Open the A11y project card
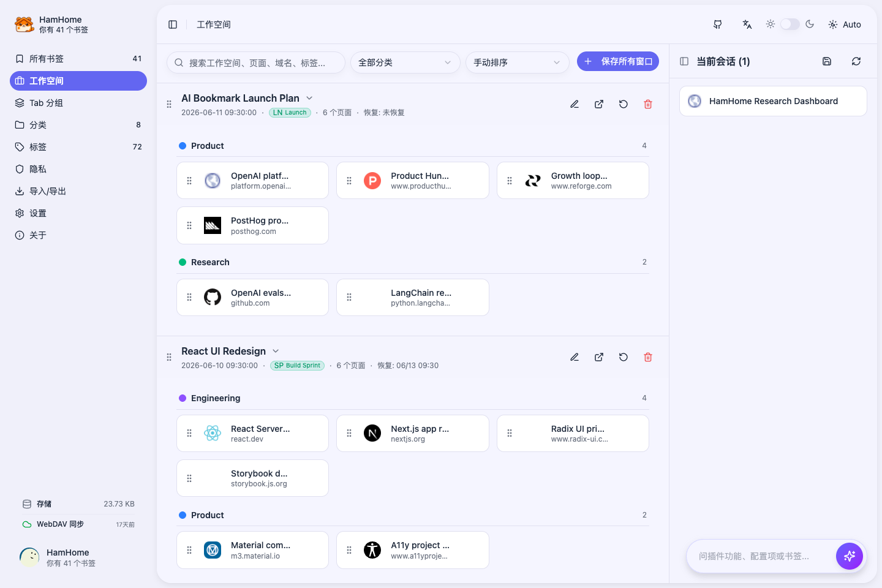882x588 pixels. (x=413, y=550)
